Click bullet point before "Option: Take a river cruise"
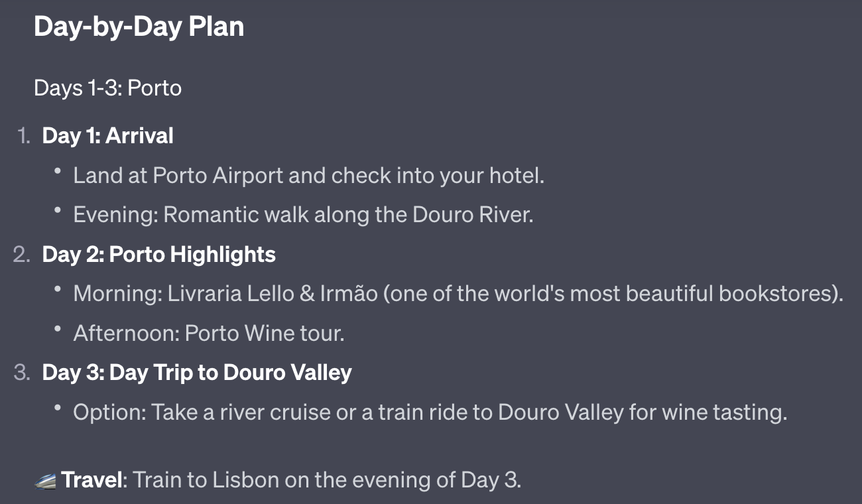 tap(58, 409)
